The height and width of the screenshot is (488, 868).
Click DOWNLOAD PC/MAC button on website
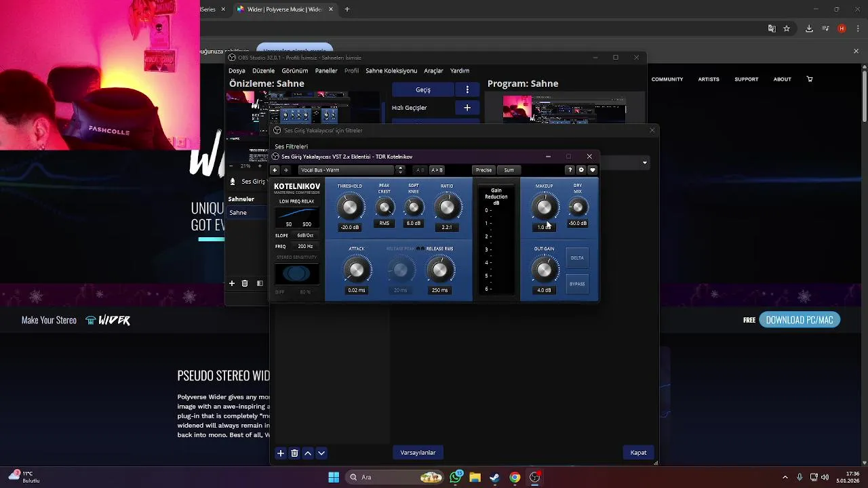(800, 320)
